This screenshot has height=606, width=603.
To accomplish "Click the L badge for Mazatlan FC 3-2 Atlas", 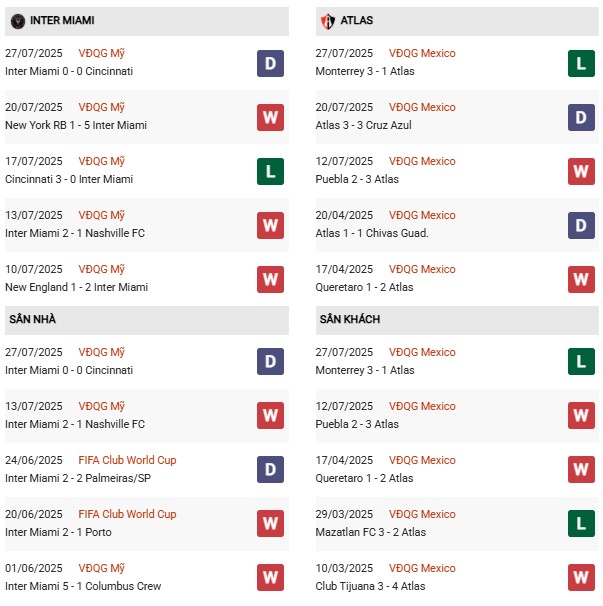I will pos(582,523).
